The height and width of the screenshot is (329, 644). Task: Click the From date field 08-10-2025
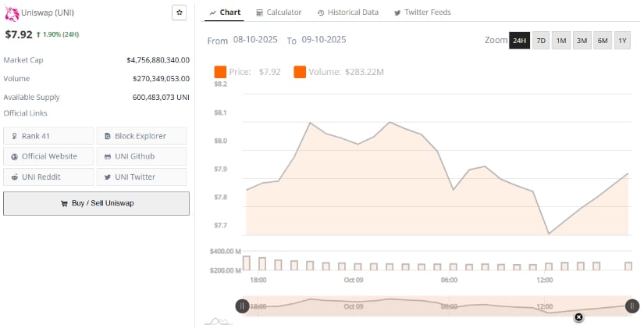coord(257,40)
